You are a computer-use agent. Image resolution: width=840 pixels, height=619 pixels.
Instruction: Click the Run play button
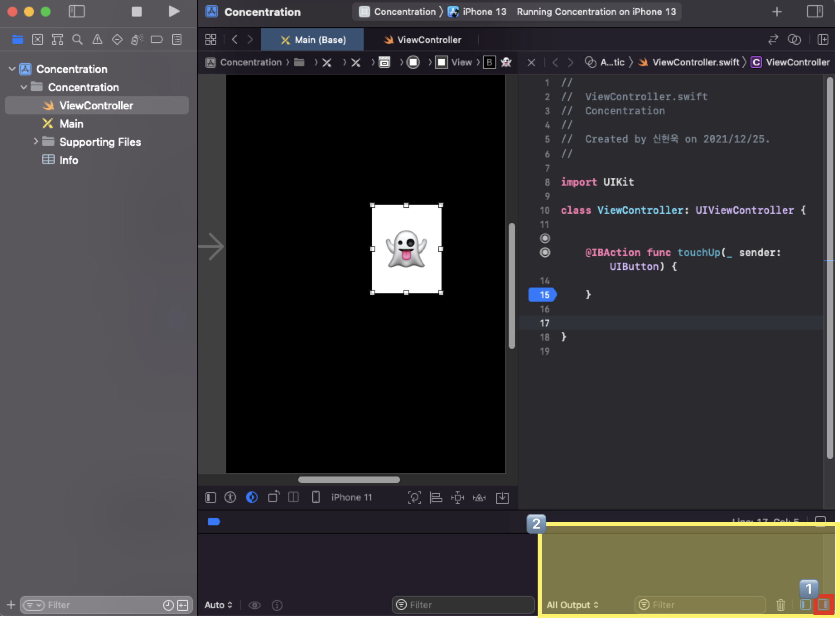click(x=174, y=12)
